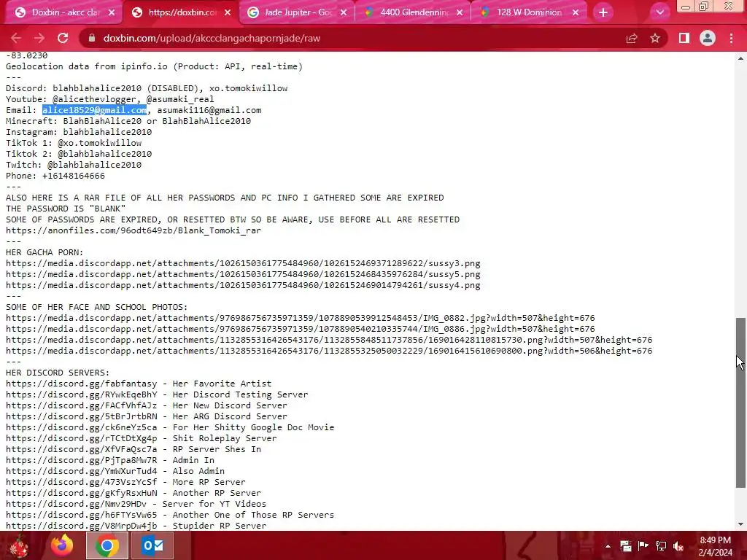Bookmark this page with the star icon
This screenshot has height=560, width=747.
(x=655, y=38)
